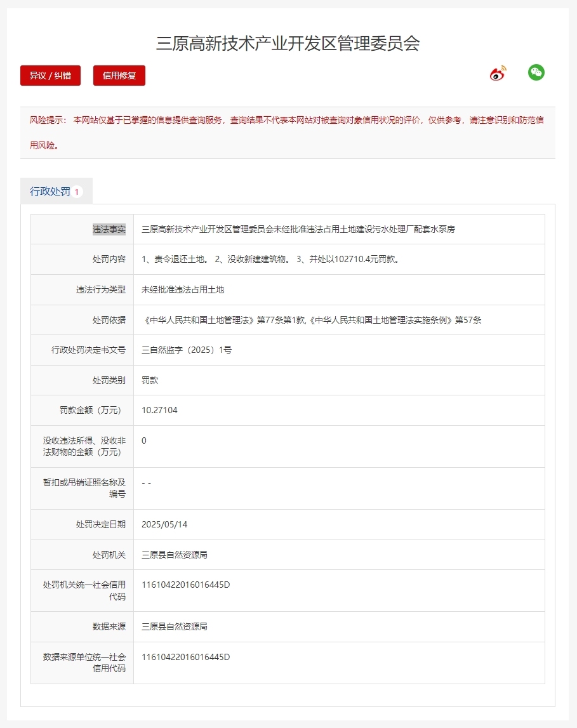This screenshot has height=728, width=577.
Task: Click the 没收违法所得、没收非法财物的金额 label
Action: (x=84, y=446)
